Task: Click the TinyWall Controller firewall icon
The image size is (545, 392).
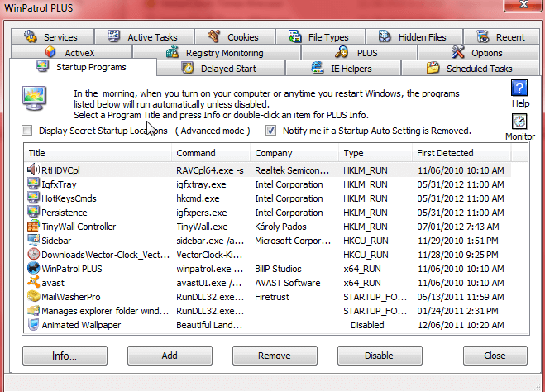Action: click(x=33, y=226)
